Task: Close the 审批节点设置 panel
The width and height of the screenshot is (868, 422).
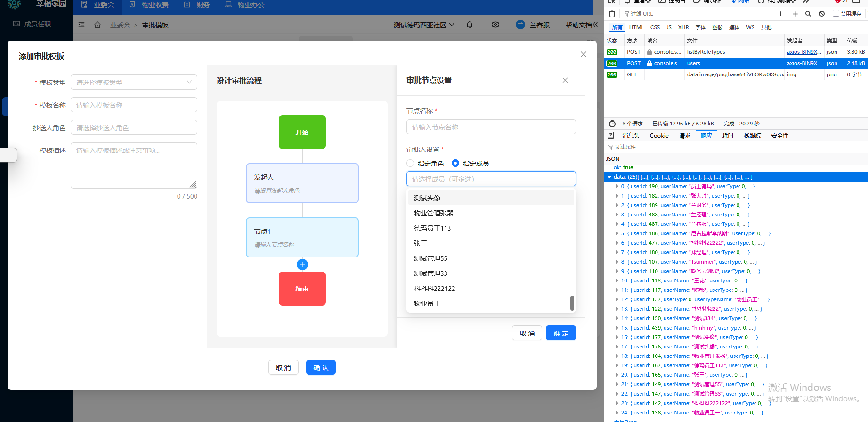Action: (565, 80)
